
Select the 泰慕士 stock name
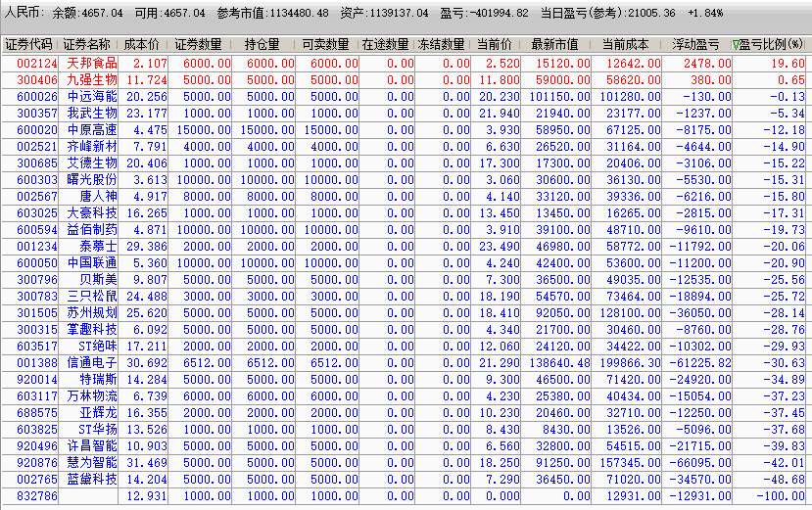point(98,247)
